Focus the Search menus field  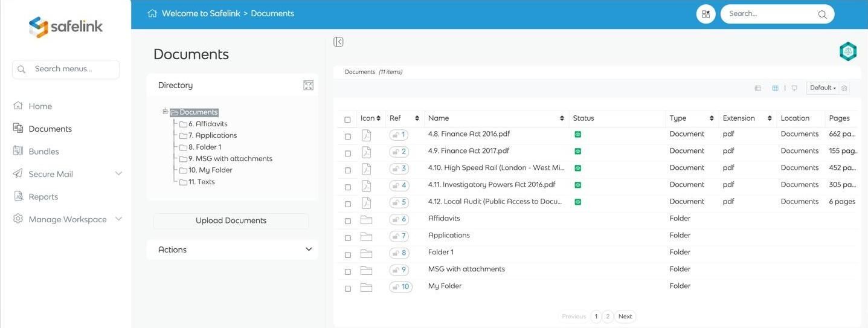(66, 69)
